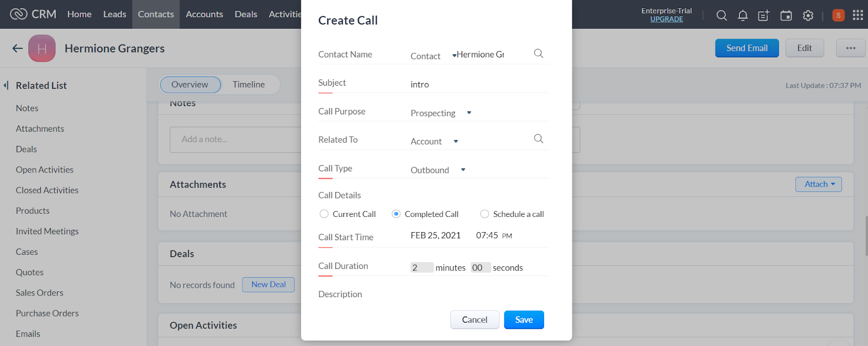Image resolution: width=868 pixels, height=346 pixels.
Task: Open the Setup settings gear
Action: (807, 15)
